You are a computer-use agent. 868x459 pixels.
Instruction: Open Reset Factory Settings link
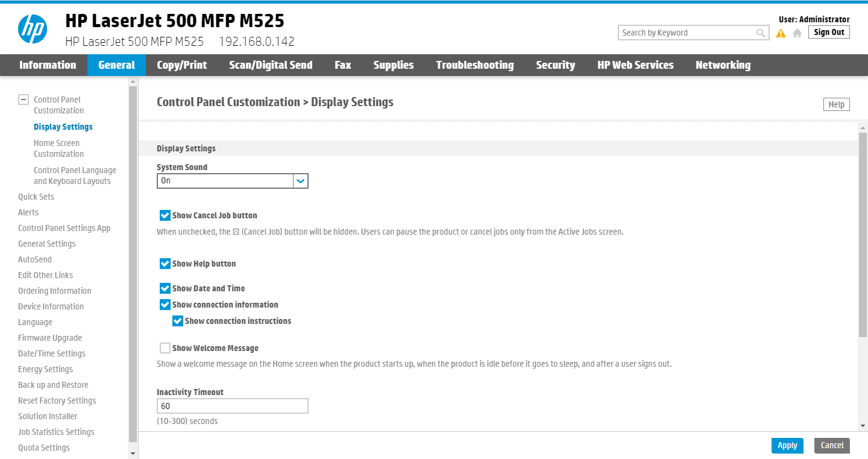tap(57, 400)
